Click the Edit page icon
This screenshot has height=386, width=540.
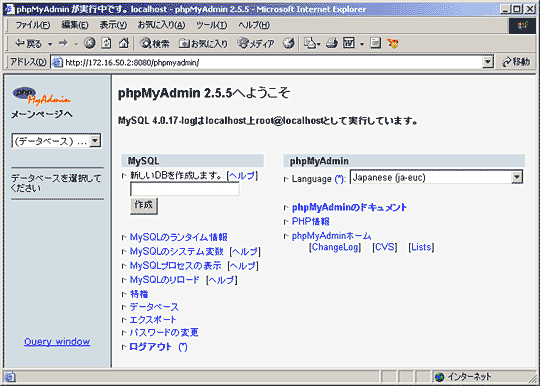pos(349,43)
